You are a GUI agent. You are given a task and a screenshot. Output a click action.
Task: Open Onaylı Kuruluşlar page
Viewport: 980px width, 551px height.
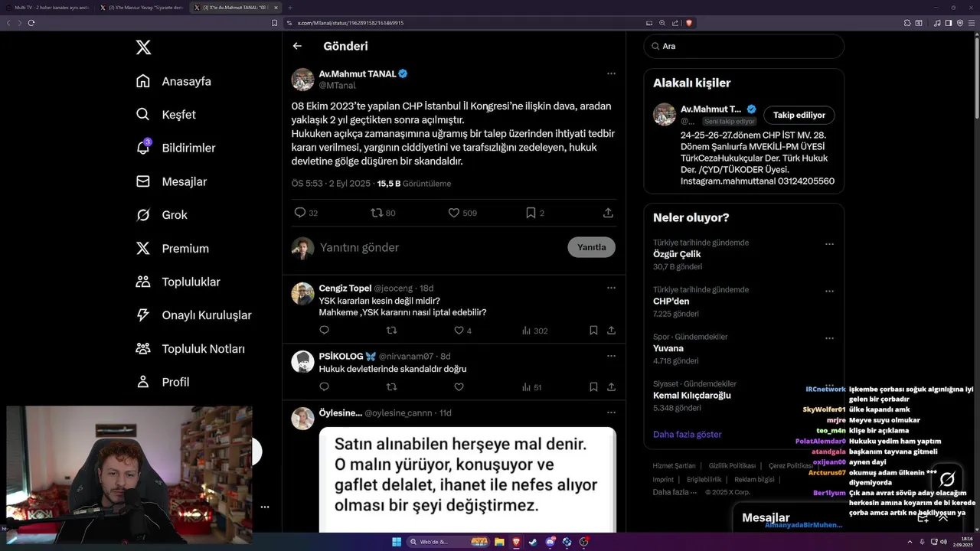click(x=193, y=315)
